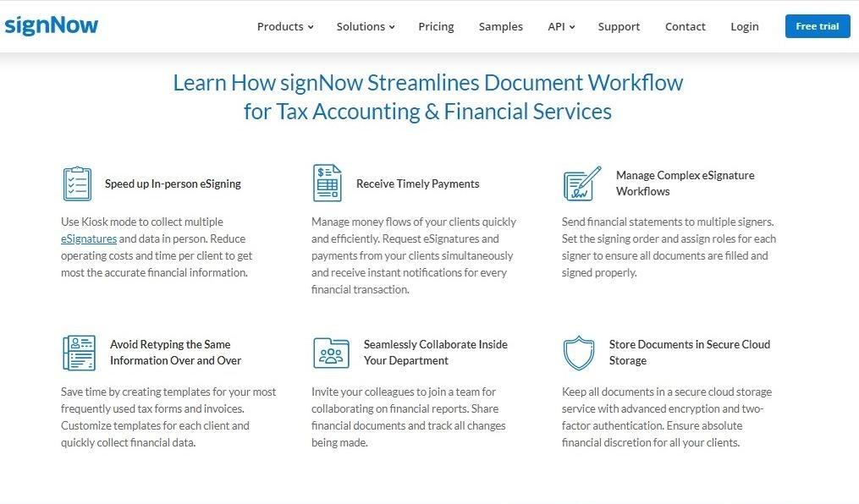Image resolution: width=859 pixels, height=504 pixels.
Task: Click the 'Receive Timely Payments' heading
Action: pos(417,184)
